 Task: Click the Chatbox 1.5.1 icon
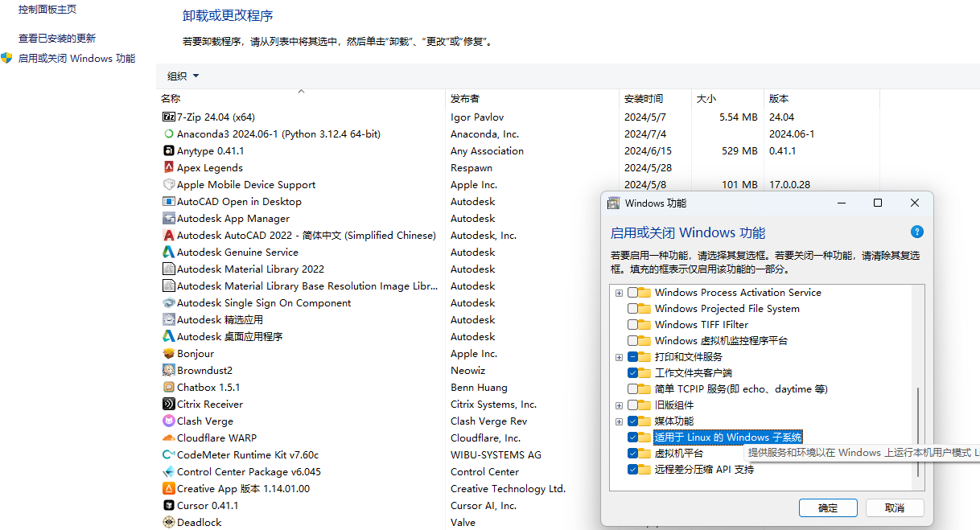tap(169, 388)
